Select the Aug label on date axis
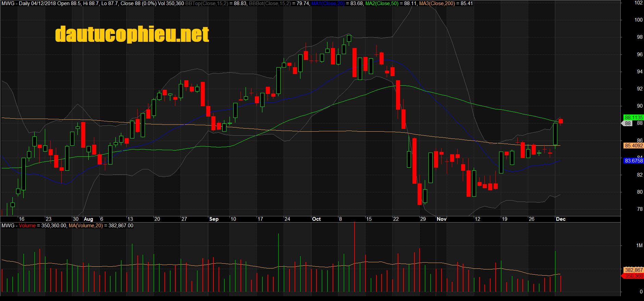644x301 pixels. (x=88, y=219)
